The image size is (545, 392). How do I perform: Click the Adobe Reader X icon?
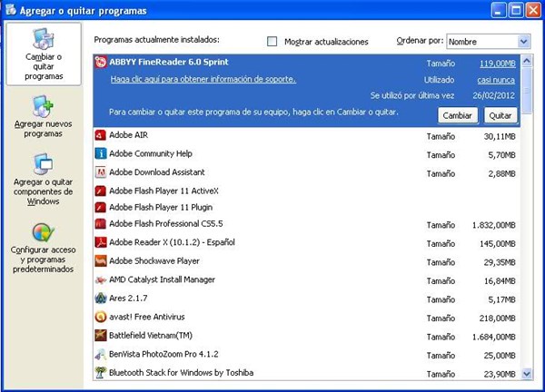101,242
